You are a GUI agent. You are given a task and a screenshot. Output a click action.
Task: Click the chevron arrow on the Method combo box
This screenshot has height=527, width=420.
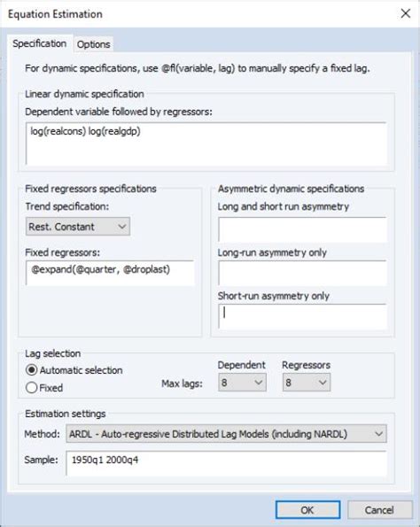coord(378,434)
